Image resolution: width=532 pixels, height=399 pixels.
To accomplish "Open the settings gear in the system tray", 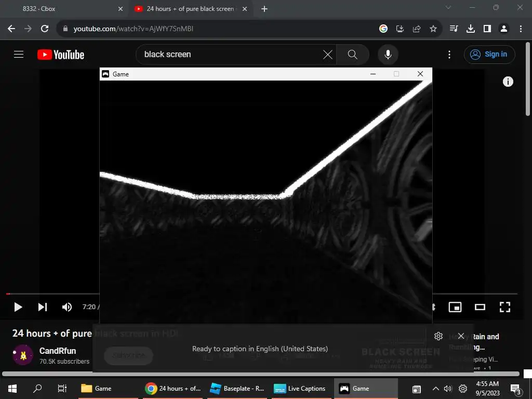I will (x=463, y=389).
